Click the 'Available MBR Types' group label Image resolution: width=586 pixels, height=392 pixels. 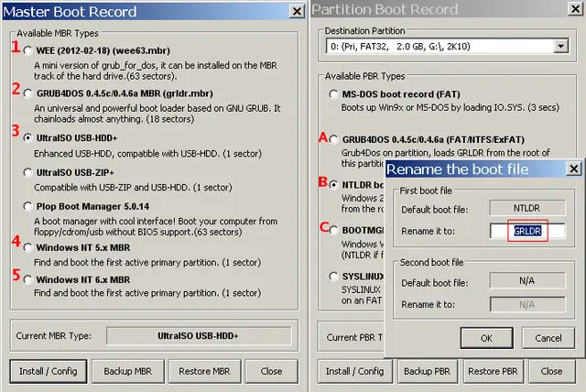coord(58,33)
